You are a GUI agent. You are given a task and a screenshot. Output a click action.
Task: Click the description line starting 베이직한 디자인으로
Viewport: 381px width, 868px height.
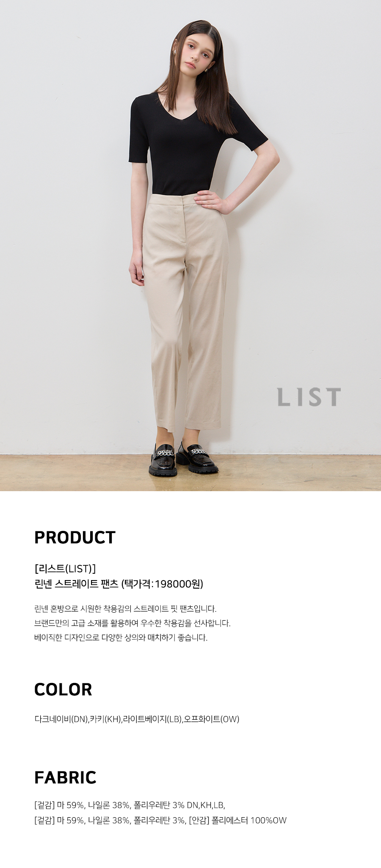(x=121, y=638)
